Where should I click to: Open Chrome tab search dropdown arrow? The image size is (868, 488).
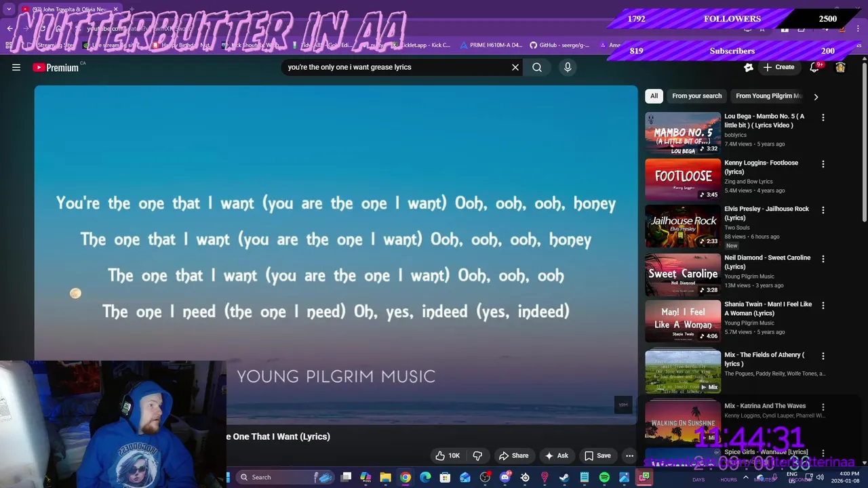pyautogui.click(x=8, y=9)
